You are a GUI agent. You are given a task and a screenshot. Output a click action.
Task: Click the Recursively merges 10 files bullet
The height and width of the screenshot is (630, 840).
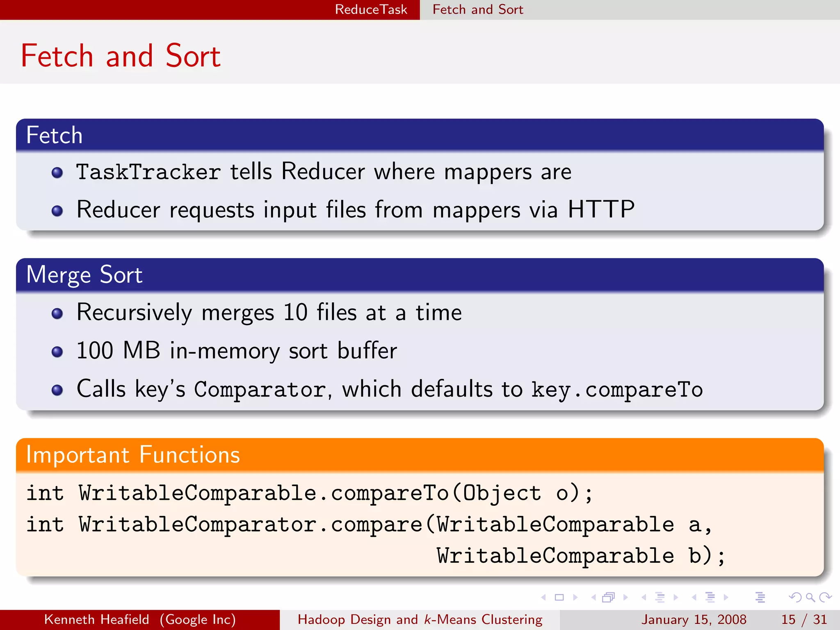(x=269, y=313)
